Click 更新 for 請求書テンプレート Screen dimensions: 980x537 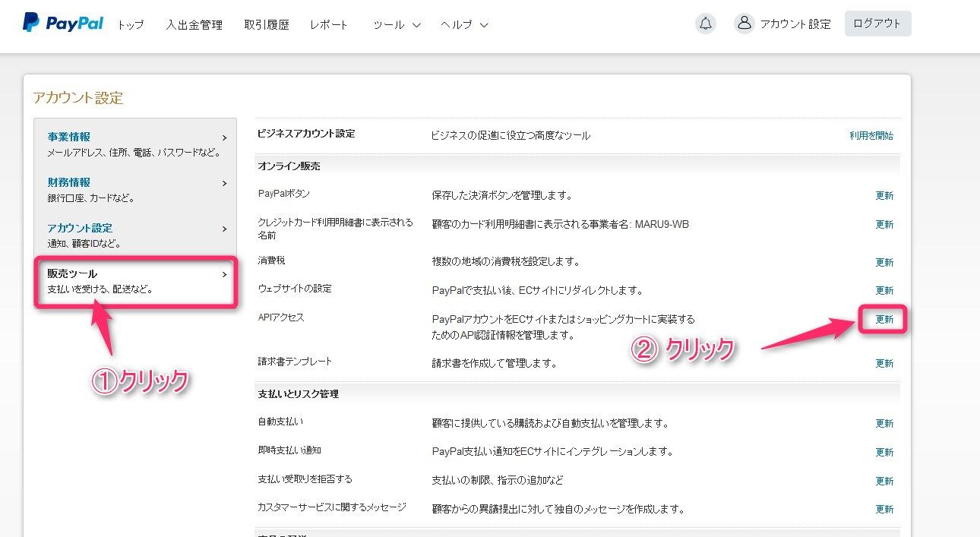pyautogui.click(x=884, y=363)
